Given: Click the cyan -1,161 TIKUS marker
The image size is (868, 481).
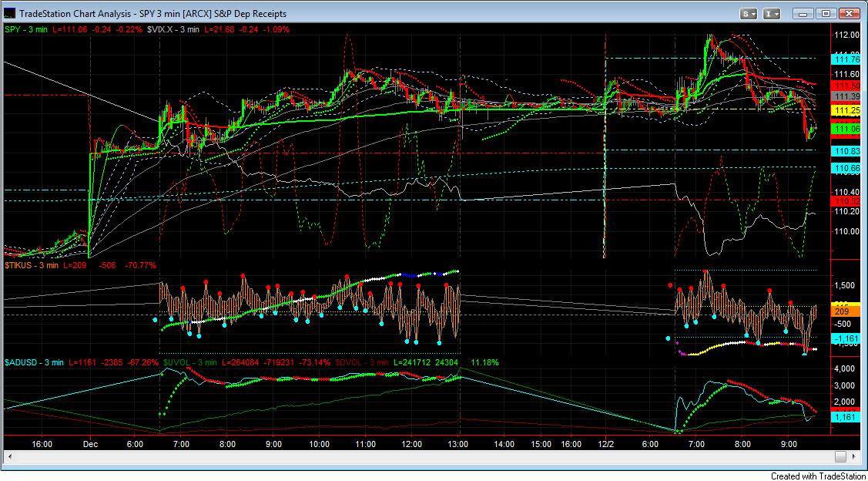Looking at the screenshot, I should pyautogui.click(x=846, y=338).
